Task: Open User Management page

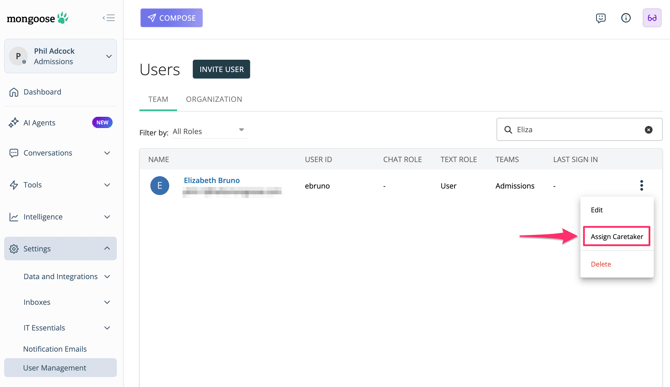Action: (x=60, y=368)
